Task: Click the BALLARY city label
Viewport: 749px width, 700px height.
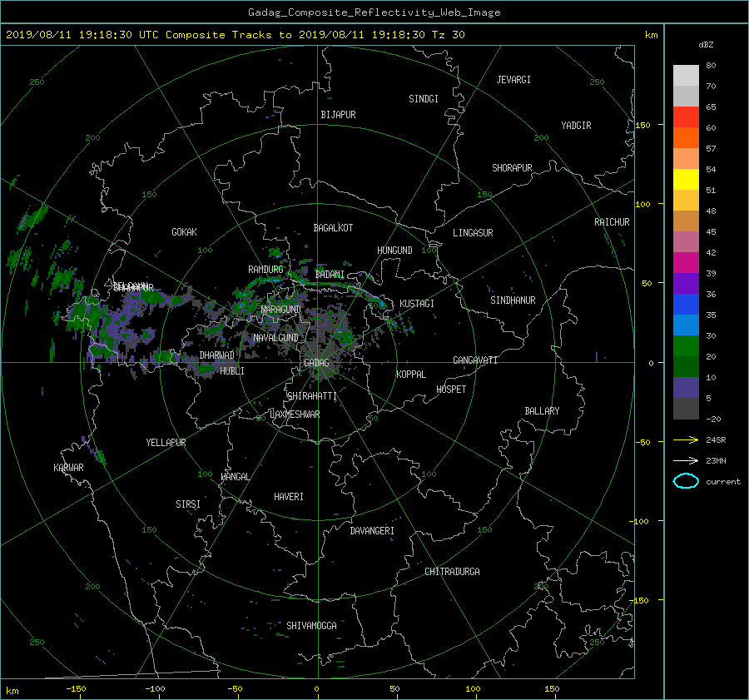Action: click(x=542, y=411)
